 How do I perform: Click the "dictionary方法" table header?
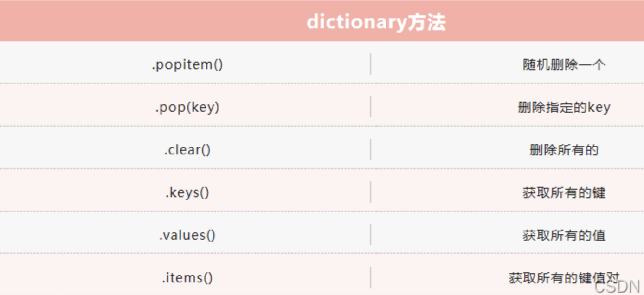(376, 22)
